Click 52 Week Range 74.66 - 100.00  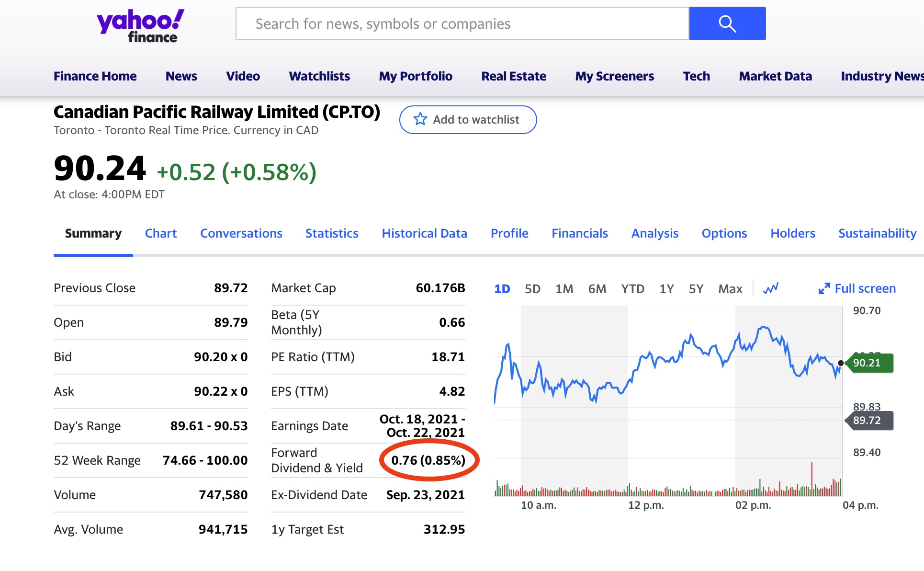point(205,460)
